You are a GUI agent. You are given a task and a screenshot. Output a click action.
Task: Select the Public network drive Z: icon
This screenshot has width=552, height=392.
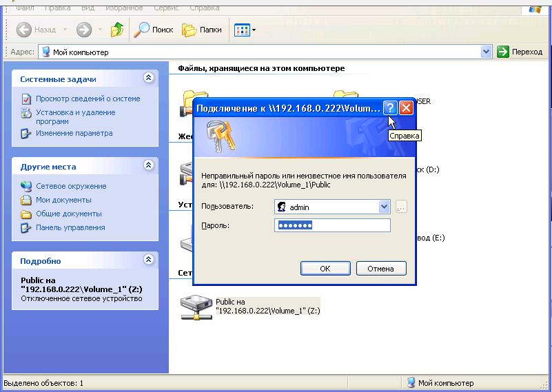[196, 307]
